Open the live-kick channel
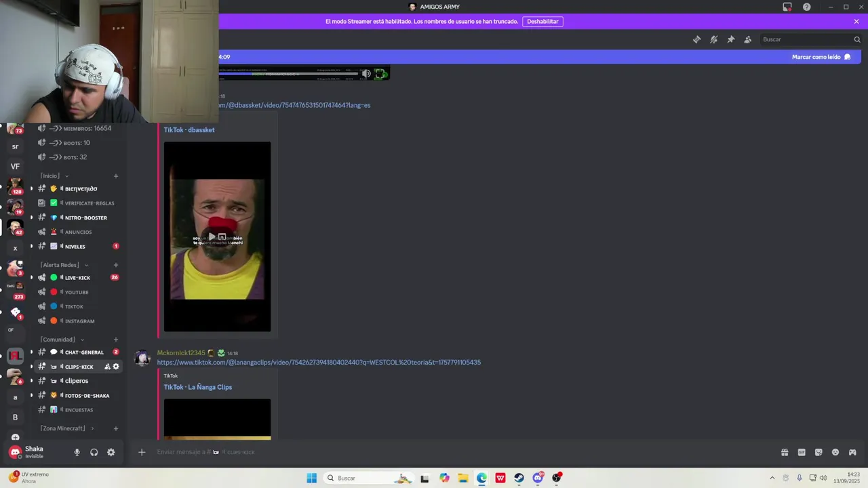 79,278
